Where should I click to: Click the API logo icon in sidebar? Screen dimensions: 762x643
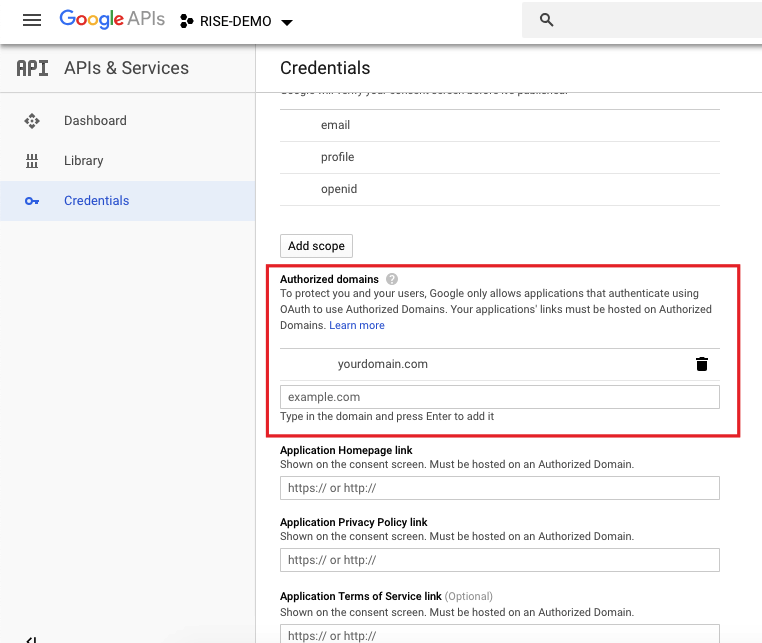(32, 68)
